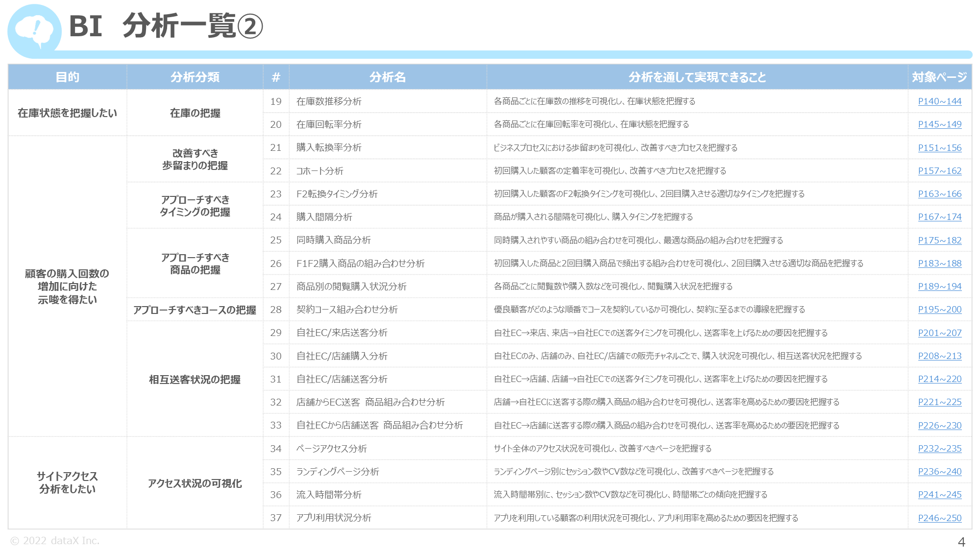Click the 改善すべき歩留まりの把握 category cell
The height and width of the screenshot is (551, 980).
195,159
